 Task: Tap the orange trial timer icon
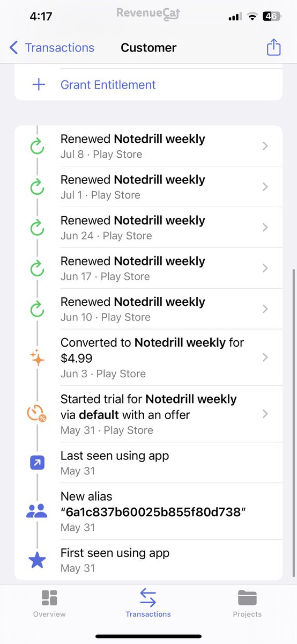pyautogui.click(x=37, y=414)
